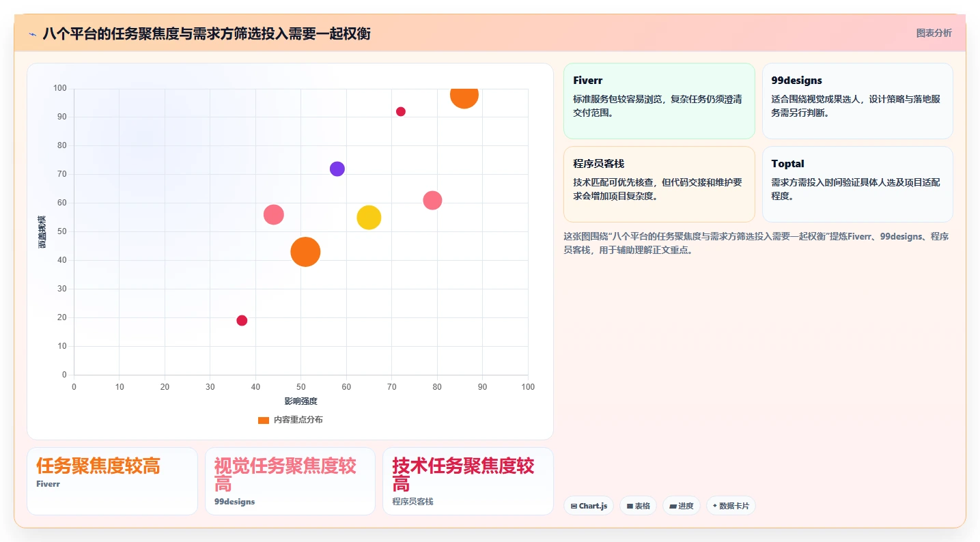Open the 99designs description card
The width and height of the screenshot is (980, 542).
coord(857,101)
